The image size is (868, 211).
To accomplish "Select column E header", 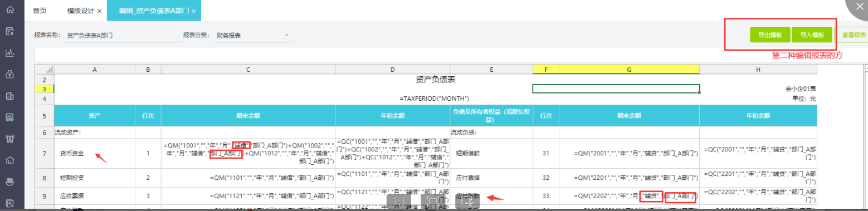I will [x=491, y=69].
